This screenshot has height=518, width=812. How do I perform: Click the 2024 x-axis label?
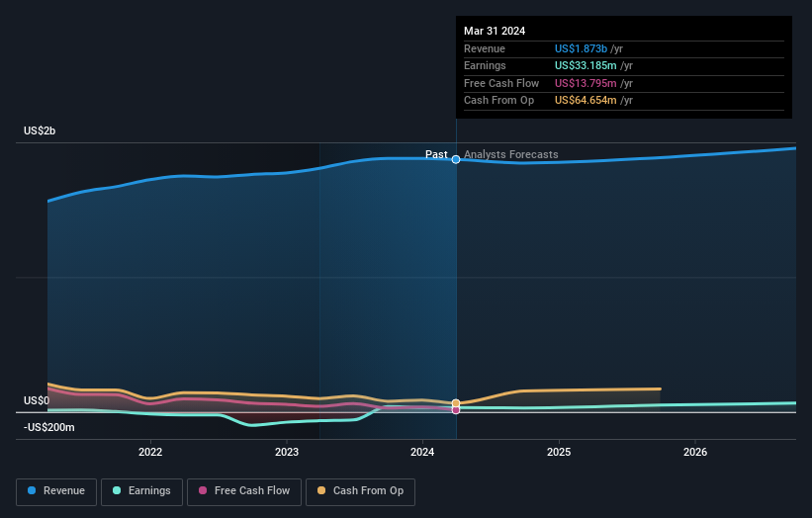(422, 453)
